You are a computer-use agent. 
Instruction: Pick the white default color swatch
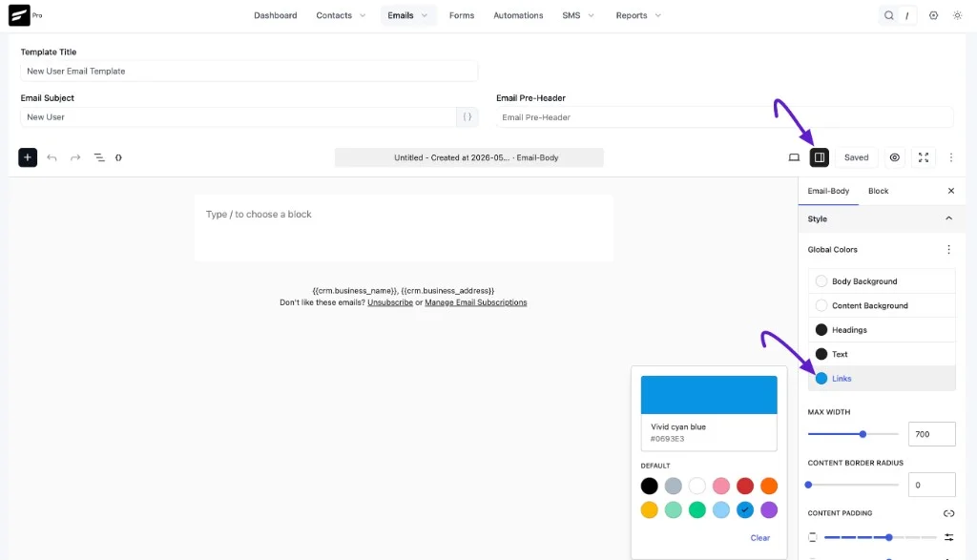coord(697,486)
